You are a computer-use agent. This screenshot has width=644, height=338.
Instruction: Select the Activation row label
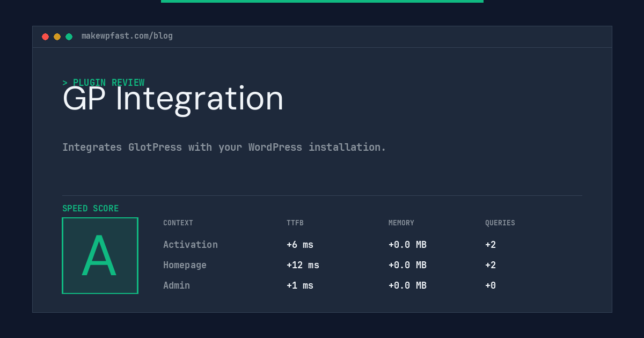point(191,245)
